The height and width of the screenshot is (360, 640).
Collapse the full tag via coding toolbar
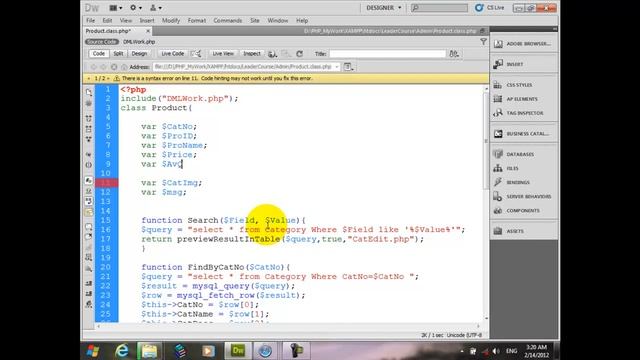pyautogui.click(x=89, y=118)
